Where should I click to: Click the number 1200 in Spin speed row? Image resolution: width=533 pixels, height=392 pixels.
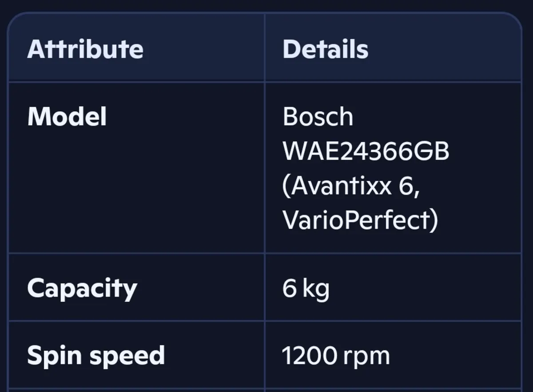[x=309, y=356]
